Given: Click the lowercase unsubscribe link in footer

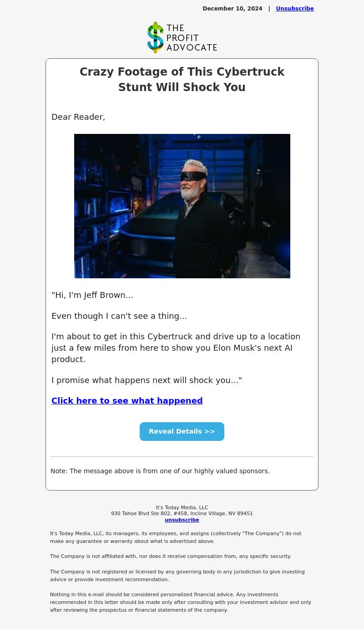Looking at the screenshot, I should [182, 520].
